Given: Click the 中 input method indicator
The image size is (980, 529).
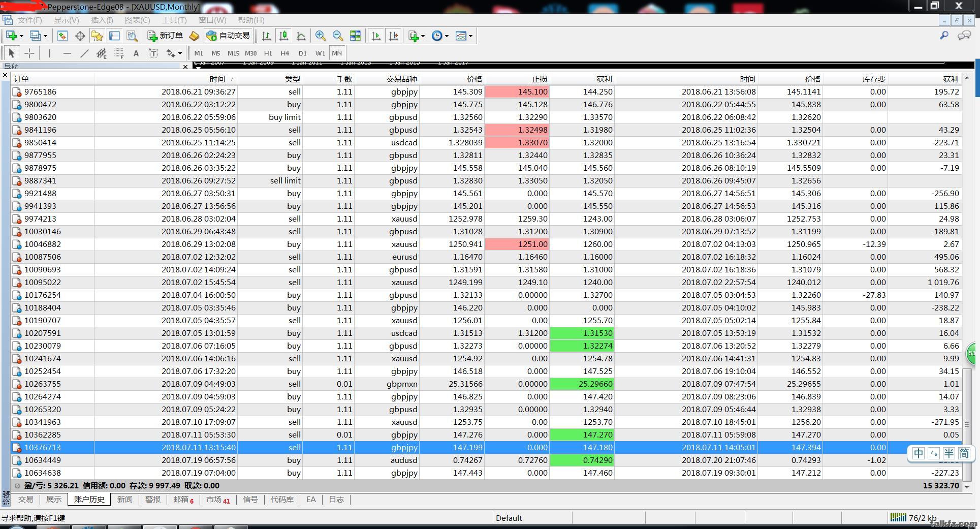Looking at the screenshot, I should point(918,453).
